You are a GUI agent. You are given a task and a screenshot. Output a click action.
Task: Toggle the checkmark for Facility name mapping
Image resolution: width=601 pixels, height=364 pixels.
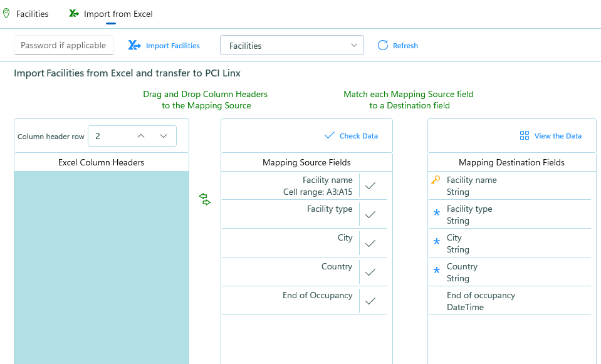point(370,186)
